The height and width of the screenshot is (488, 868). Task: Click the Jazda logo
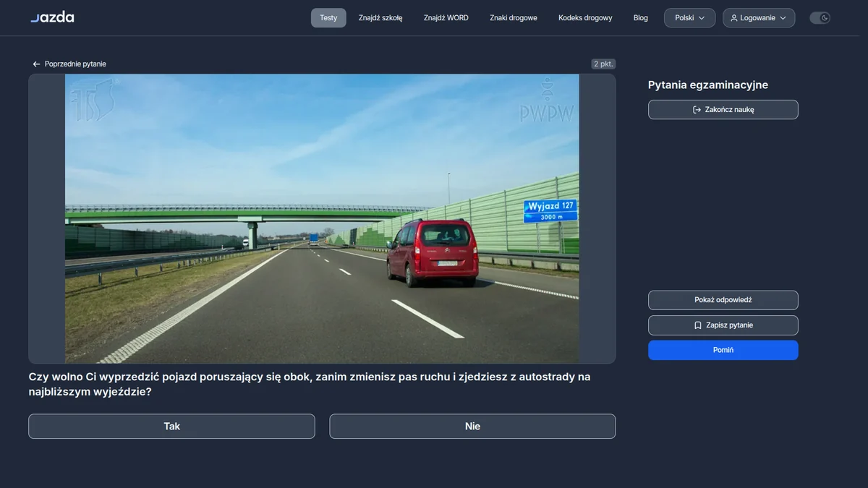tap(52, 17)
